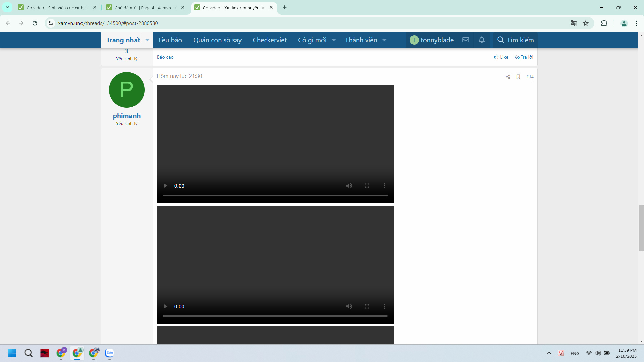Show hidden system tray icons

point(549,353)
